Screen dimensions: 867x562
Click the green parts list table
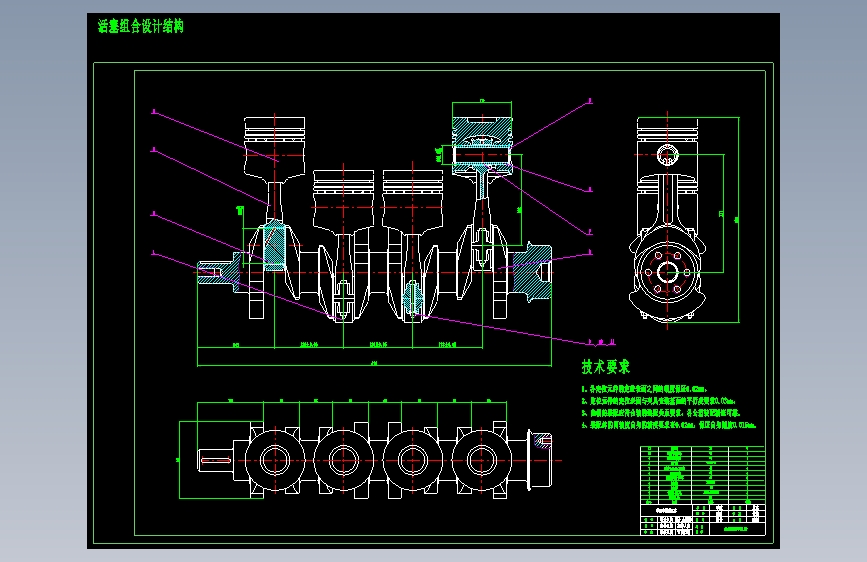pos(702,475)
